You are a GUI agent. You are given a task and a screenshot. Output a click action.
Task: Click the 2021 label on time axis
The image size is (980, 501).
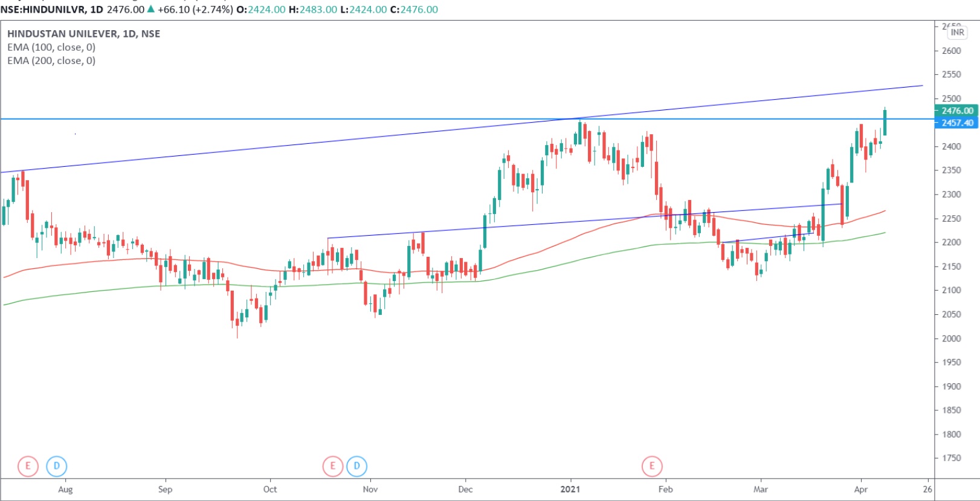570,489
